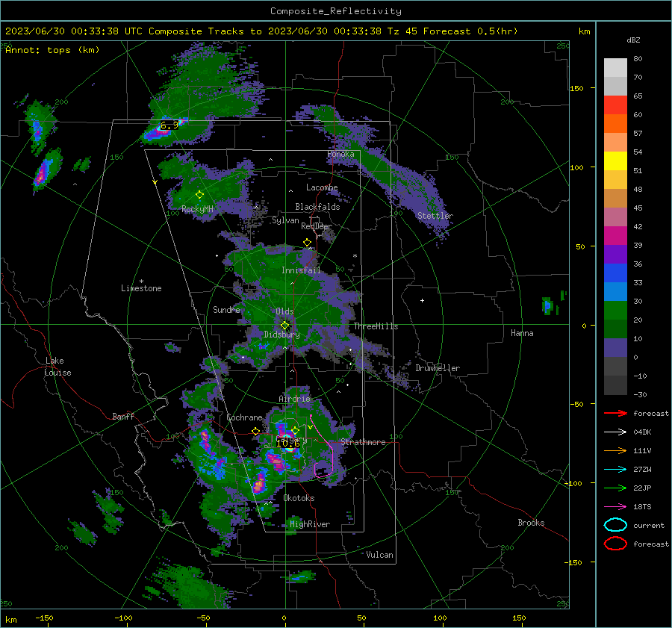The height and width of the screenshot is (628, 672).
Task: Select the orange 111V track arrow
Action: click(615, 450)
